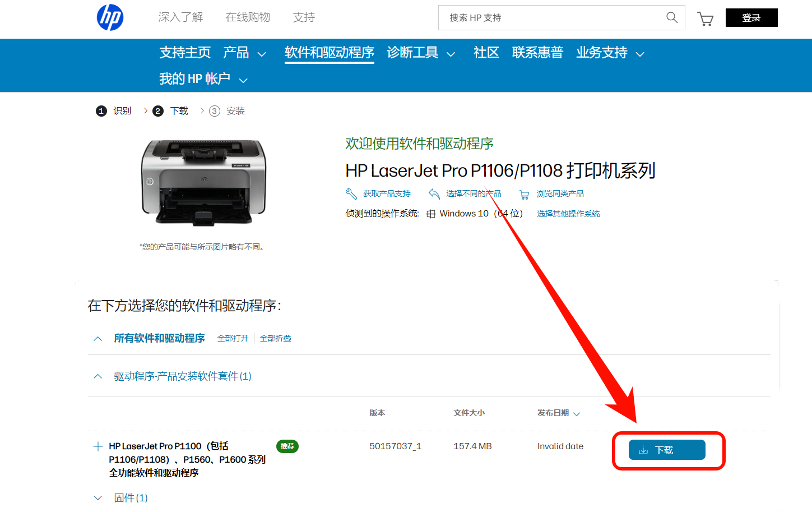Click the 登录 login button
The width and height of the screenshot is (812, 512).
751,18
